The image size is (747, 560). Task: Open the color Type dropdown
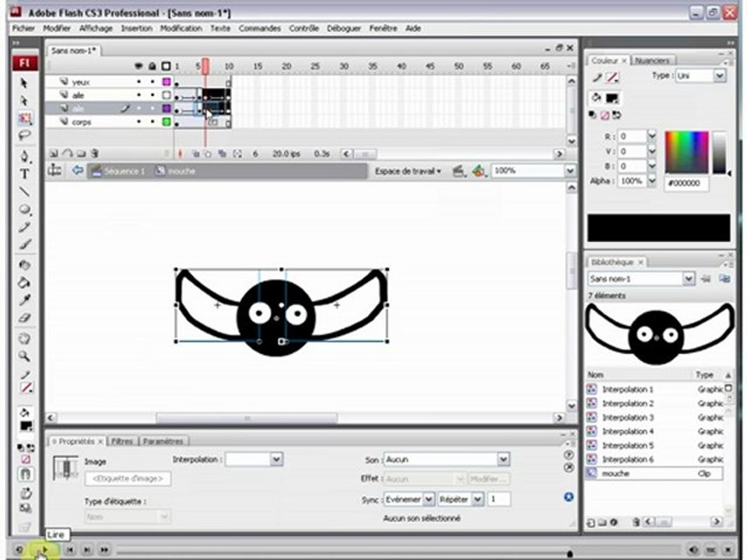click(x=719, y=75)
